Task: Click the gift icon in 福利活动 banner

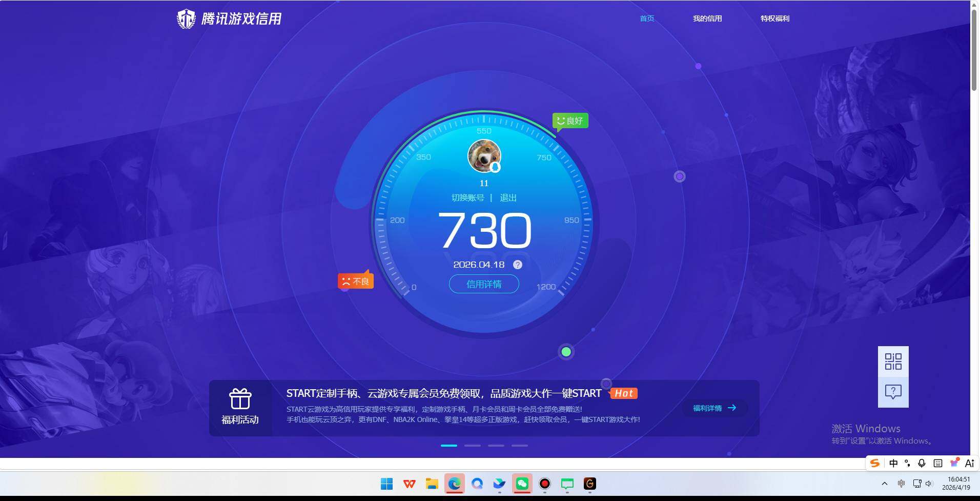Action: coord(239,399)
